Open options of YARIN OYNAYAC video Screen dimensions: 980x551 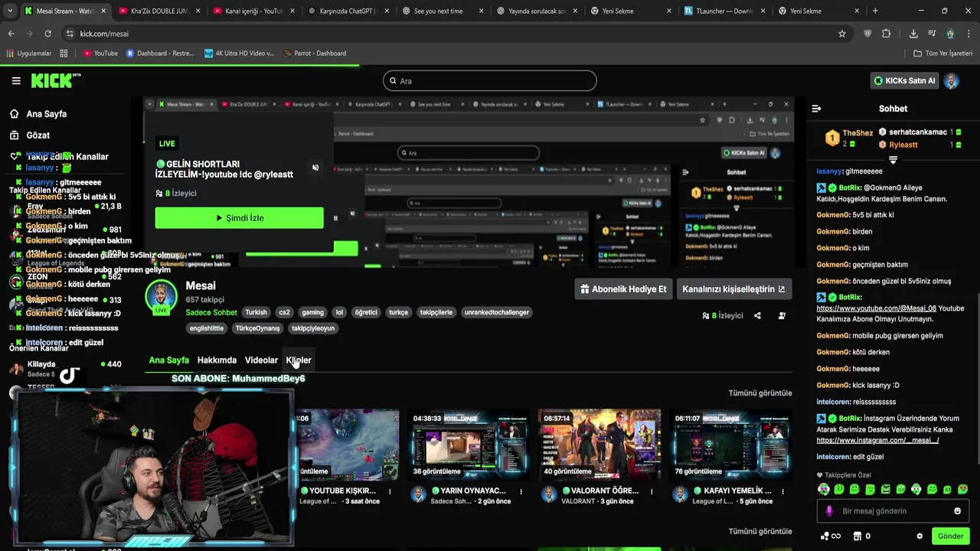click(x=521, y=491)
